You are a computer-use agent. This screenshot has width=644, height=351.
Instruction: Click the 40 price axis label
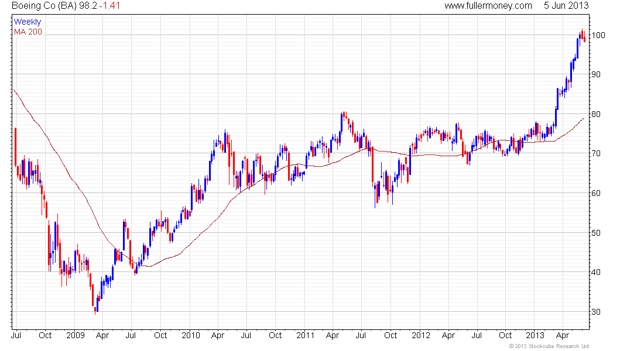tap(595, 272)
